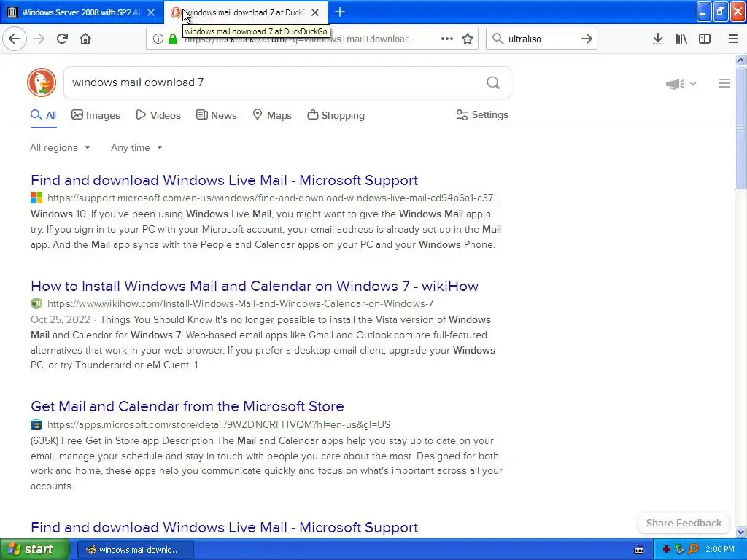The width and height of the screenshot is (747, 560).
Task: Click the ultraiso browser search field
Action: pyautogui.click(x=541, y=39)
